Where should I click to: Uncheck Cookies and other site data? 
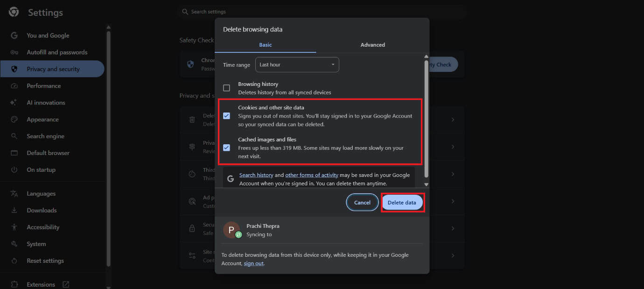[226, 116]
